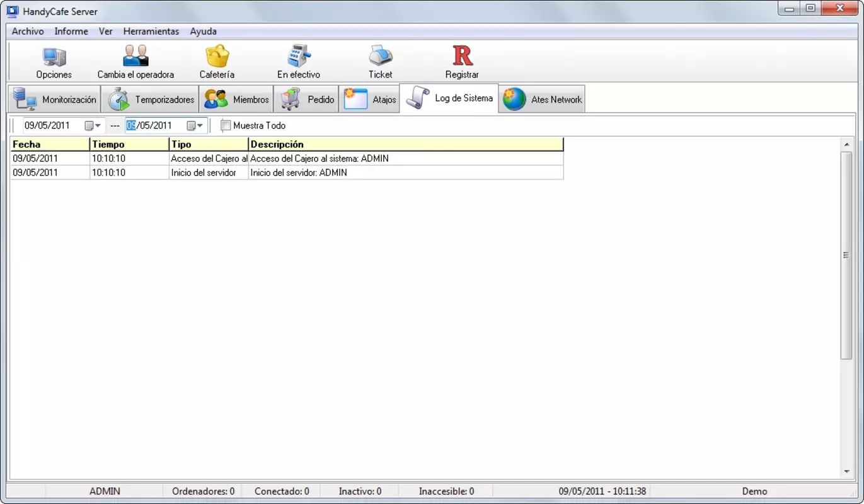Sort by the Tiempo column header

129,144
